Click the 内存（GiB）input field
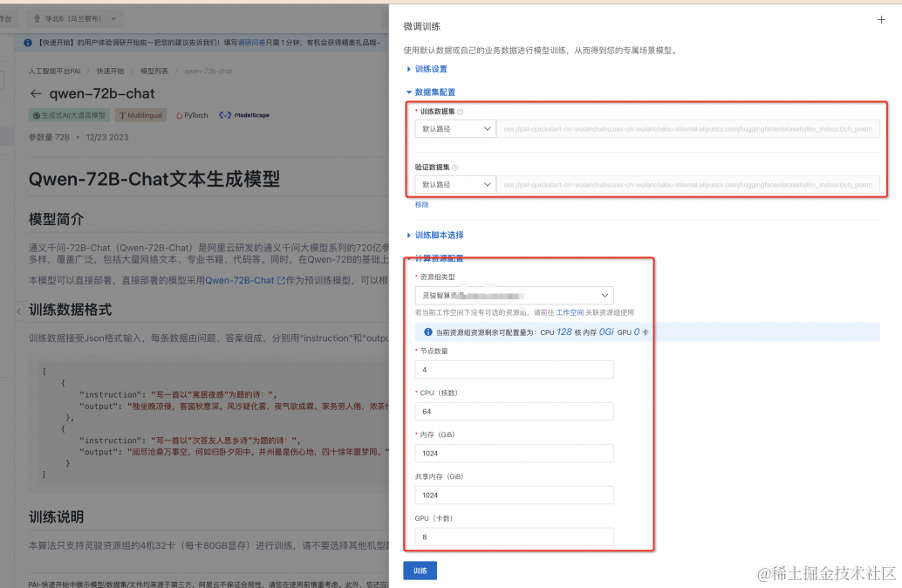 pyautogui.click(x=514, y=454)
